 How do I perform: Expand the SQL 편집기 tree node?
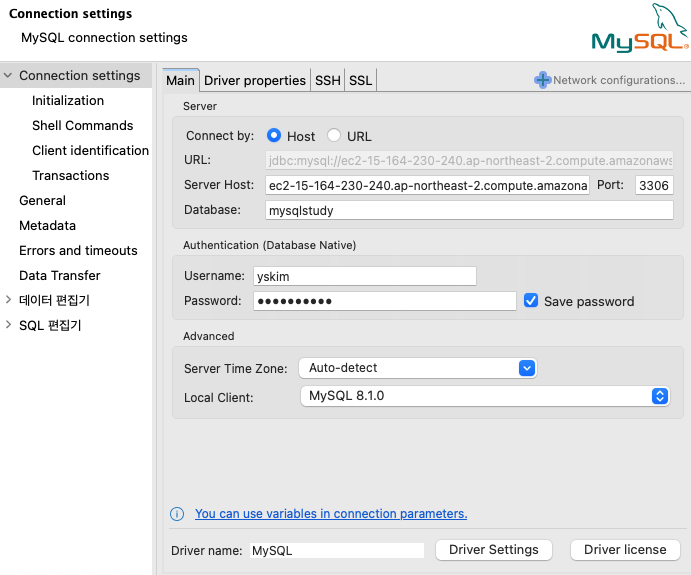8,325
